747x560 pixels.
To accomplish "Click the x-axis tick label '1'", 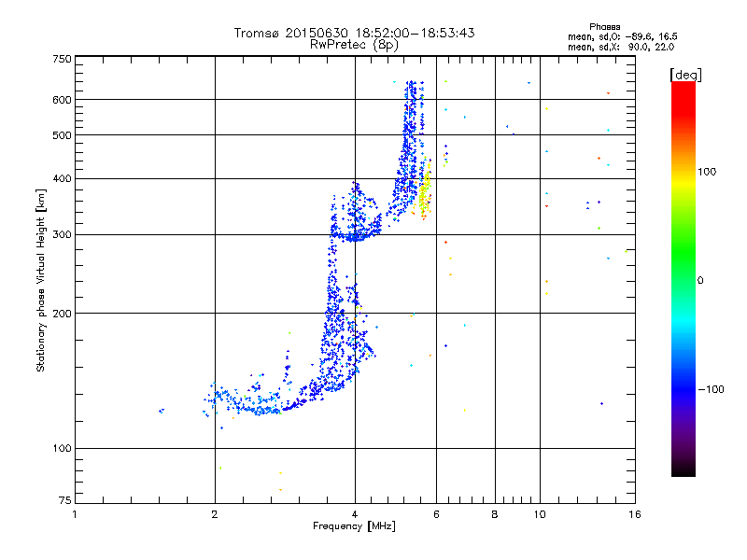I will pyautogui.click(x=75, y=514).
